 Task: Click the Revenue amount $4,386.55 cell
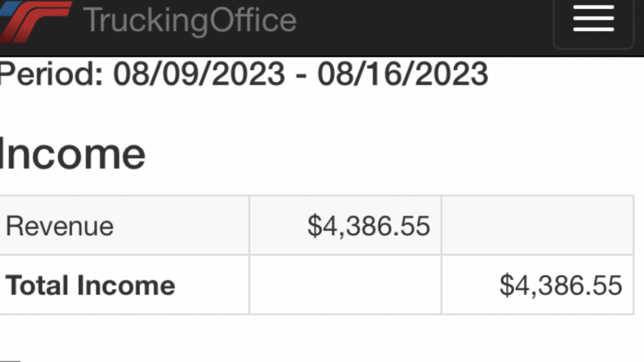click(x=368, y=226)
